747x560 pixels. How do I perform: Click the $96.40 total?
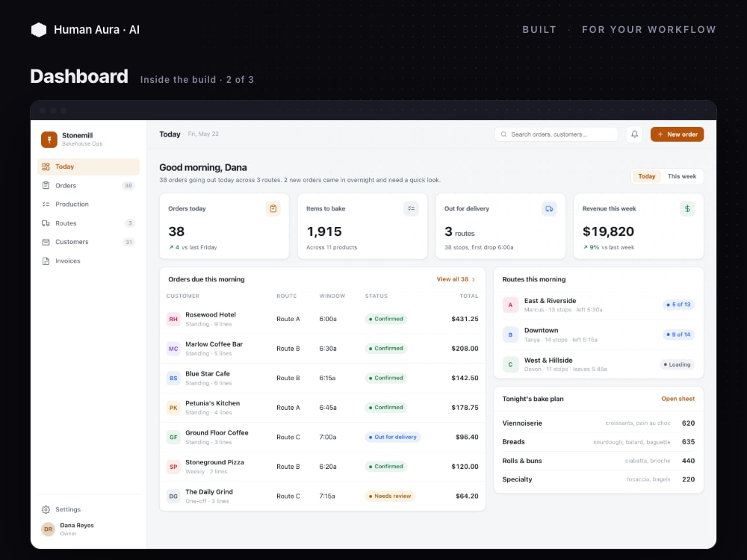pyautogui.click(x=467, y=437)
